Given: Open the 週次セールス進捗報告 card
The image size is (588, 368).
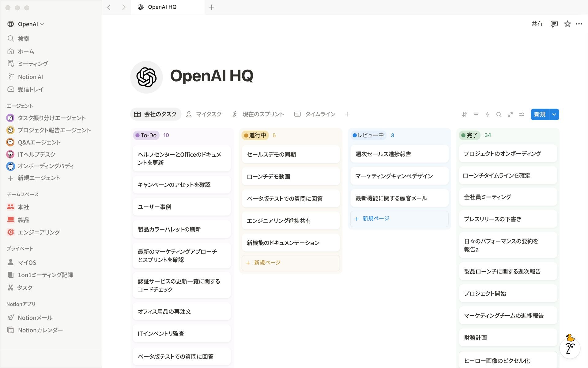Looking at the screenshot, I should [399, 154].
